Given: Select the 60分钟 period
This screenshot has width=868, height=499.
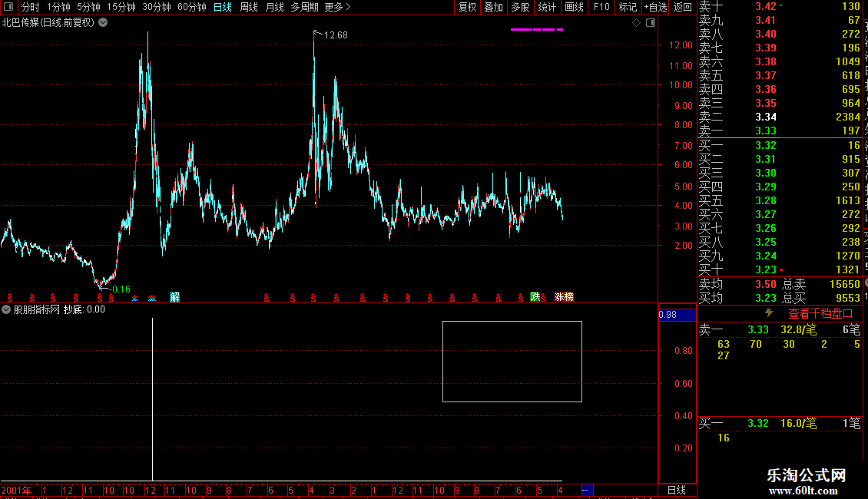Looking at the screenshot, I should click(x=192, y=7).
